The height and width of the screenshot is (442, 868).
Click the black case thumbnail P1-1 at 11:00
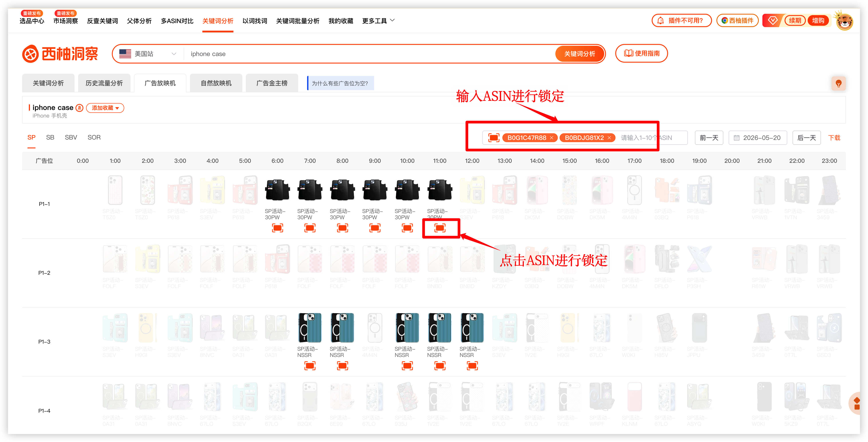(440, 190)
